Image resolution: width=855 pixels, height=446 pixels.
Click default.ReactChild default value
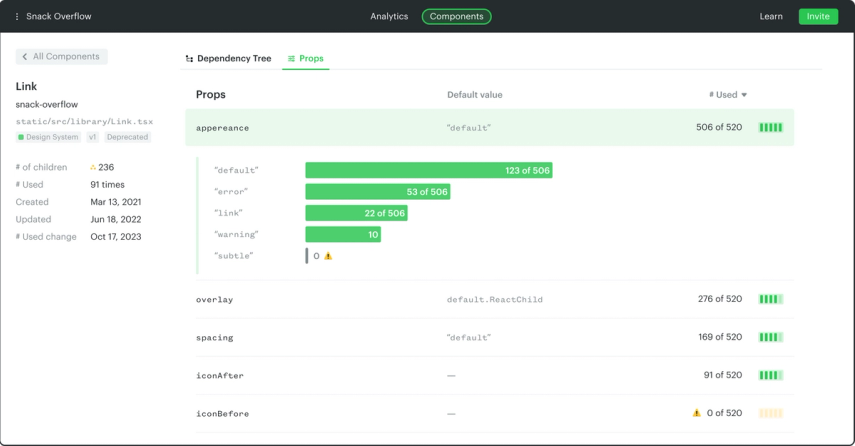coord(495,299)
